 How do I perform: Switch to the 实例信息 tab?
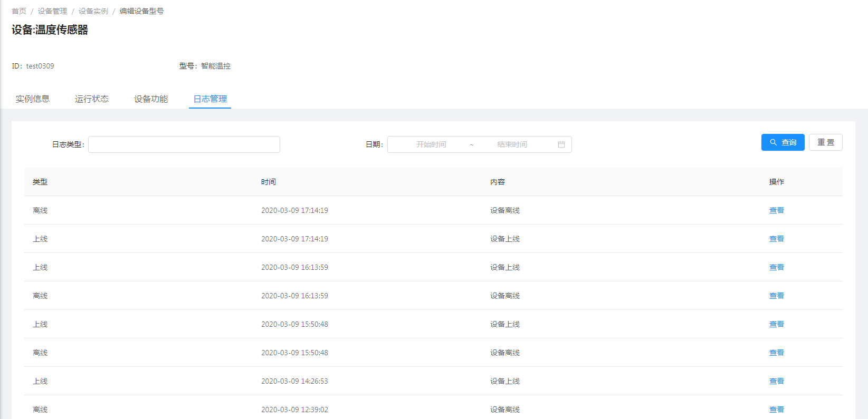tap(33, 99)
